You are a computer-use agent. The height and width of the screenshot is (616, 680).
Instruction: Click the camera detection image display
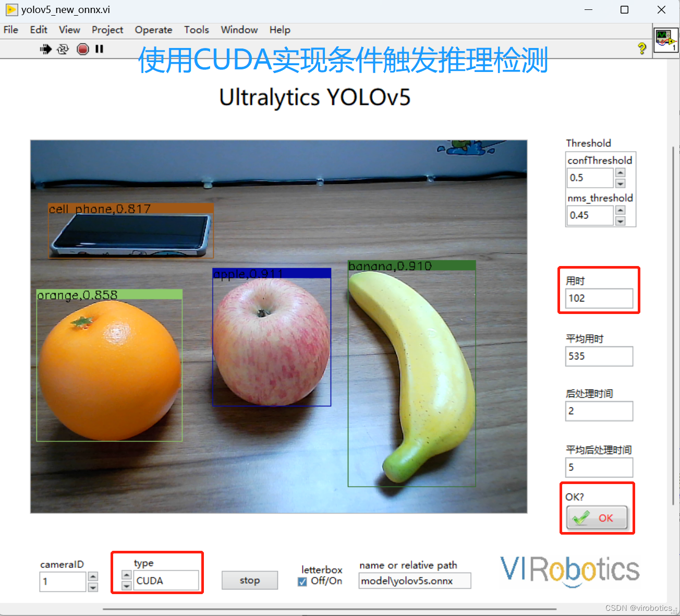click(279, 327)
